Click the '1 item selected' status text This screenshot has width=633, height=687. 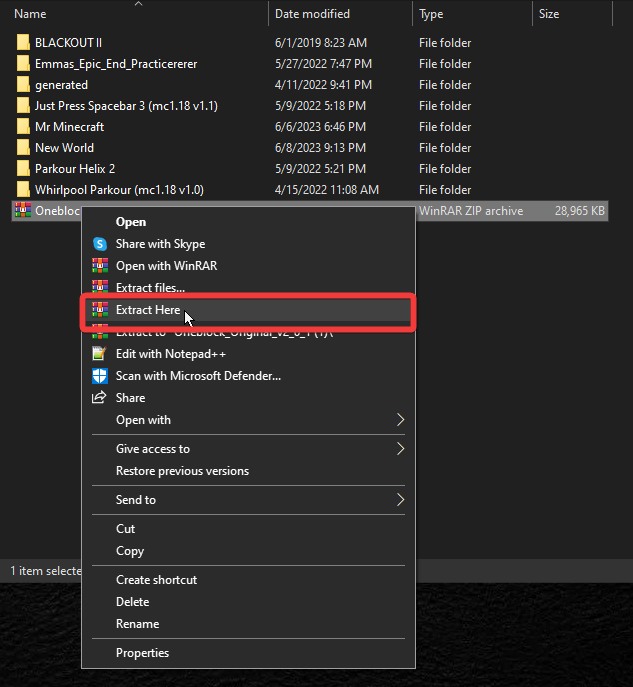[46, 571]
